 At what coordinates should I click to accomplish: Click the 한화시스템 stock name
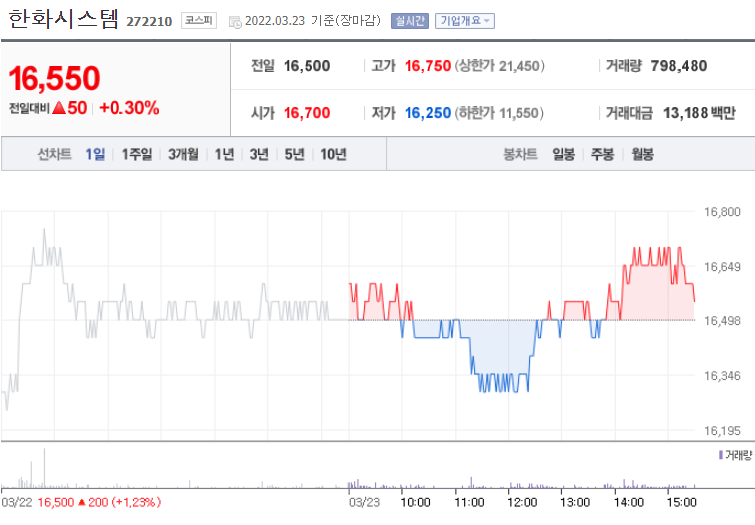coord(64,19)
